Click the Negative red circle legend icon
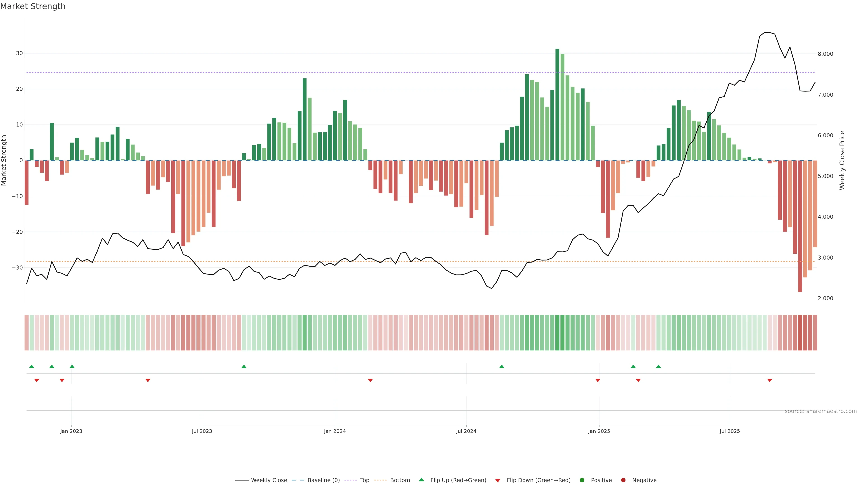 click(623, 480)
